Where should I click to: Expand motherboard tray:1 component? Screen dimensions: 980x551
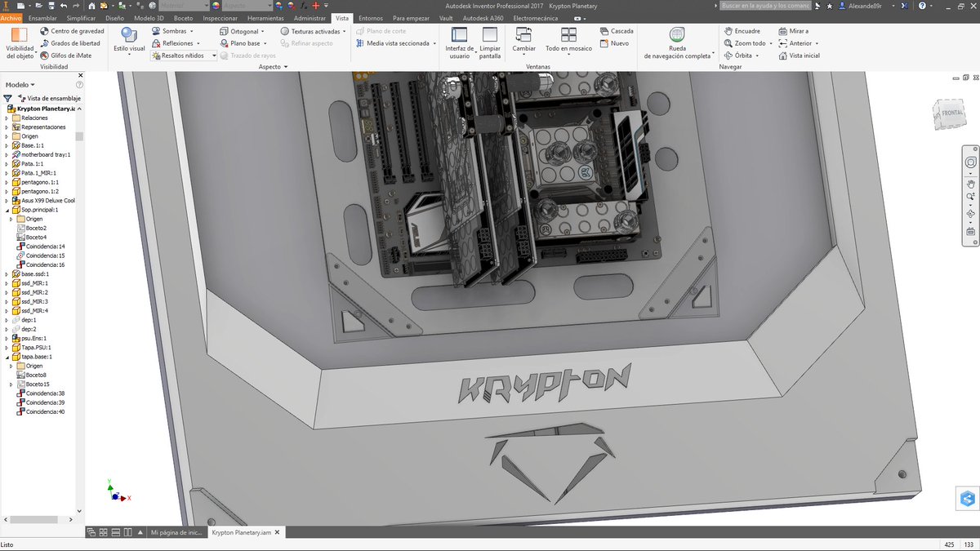point(7,154)
